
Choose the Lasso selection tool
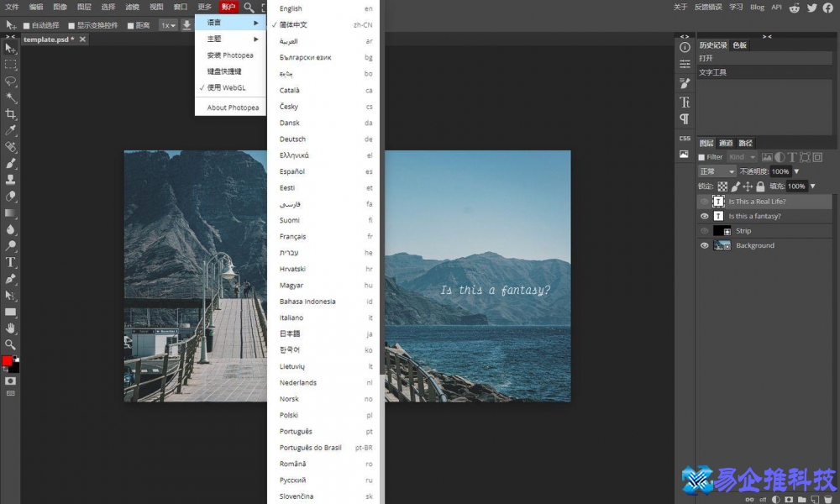(x=11, y=81)
